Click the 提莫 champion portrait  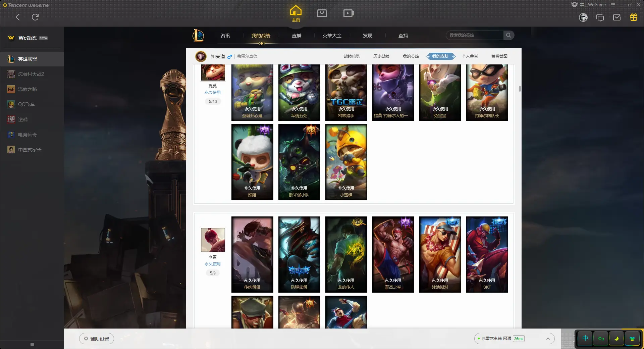click(213, 72)
